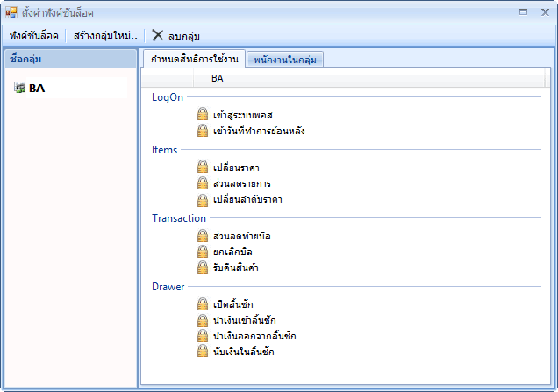Click the lock icon for นับเงินในลิ้นชัก
Screen dimensions: 558x392
pyautogui.click(x=203, y=352)
